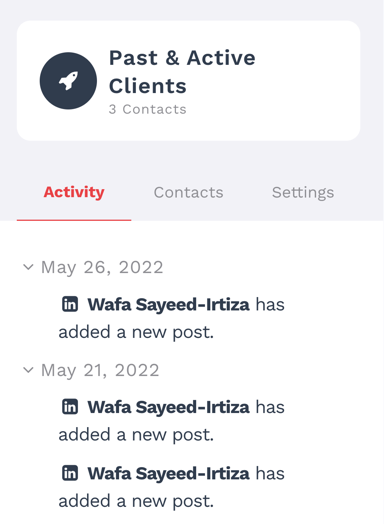Open Wafa Sayeed-Irtiza's name in the May 26 post
Viewport: 384px width, 524px height.
pos(168,305)
